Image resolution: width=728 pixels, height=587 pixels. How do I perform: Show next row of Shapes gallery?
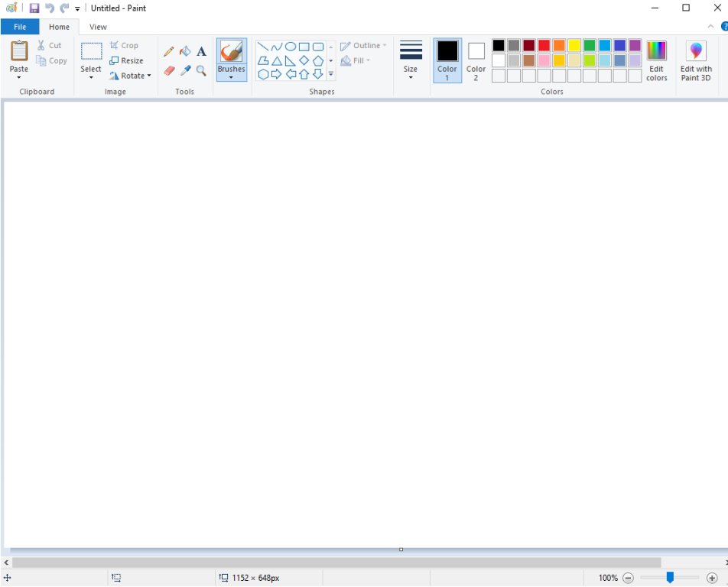pyautogui.click(x=330, y=61)
